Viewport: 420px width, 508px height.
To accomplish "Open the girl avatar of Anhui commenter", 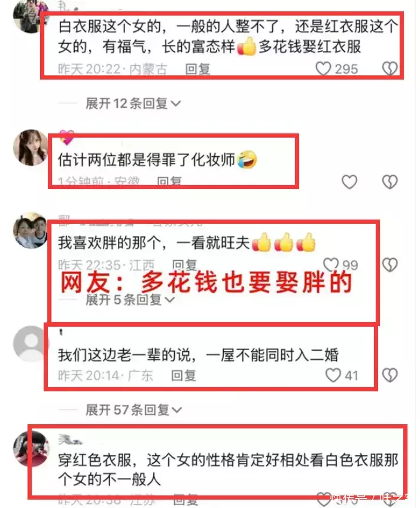I will click(x=31, y=147).
